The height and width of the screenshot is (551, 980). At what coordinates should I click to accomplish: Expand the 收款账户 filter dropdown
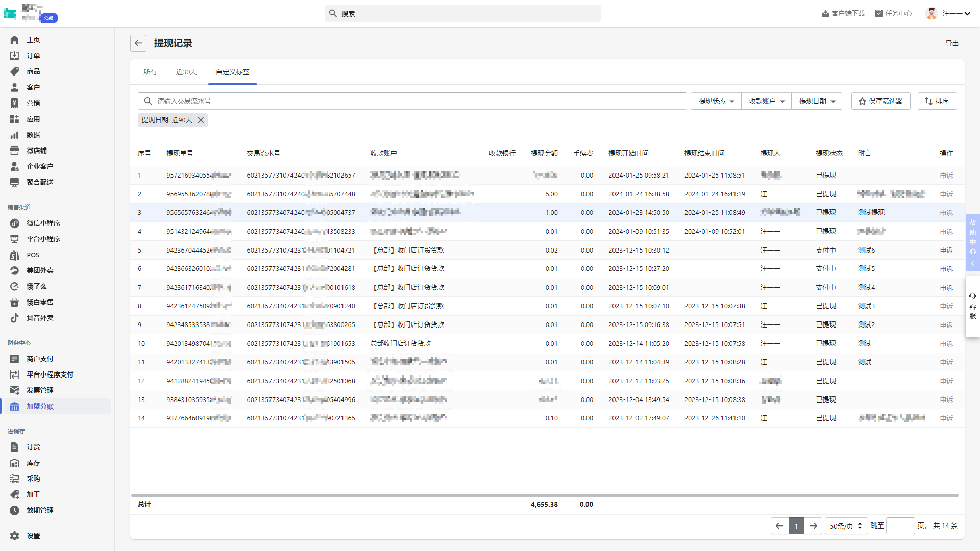pyautogui.click(x=766, y=101)
